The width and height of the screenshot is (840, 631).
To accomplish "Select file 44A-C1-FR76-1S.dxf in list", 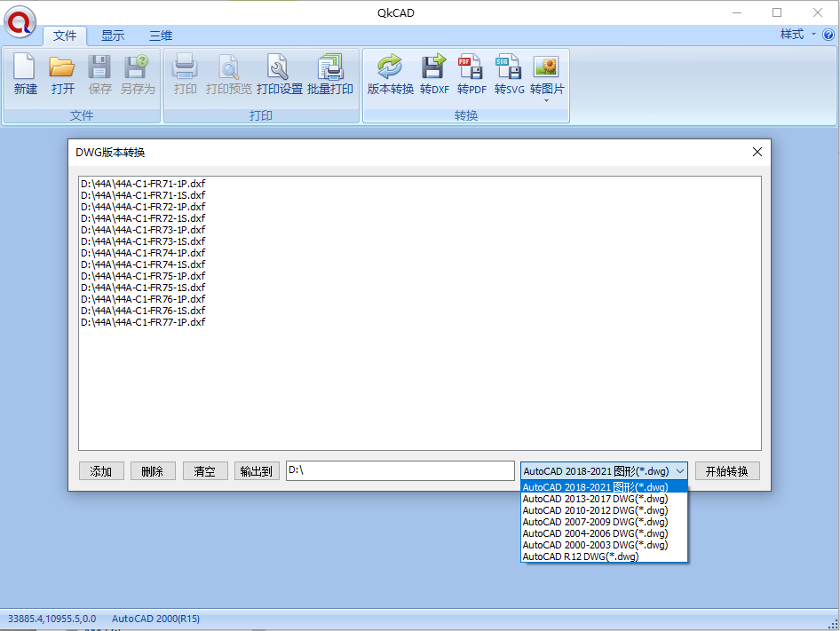I will pos(143,311).
